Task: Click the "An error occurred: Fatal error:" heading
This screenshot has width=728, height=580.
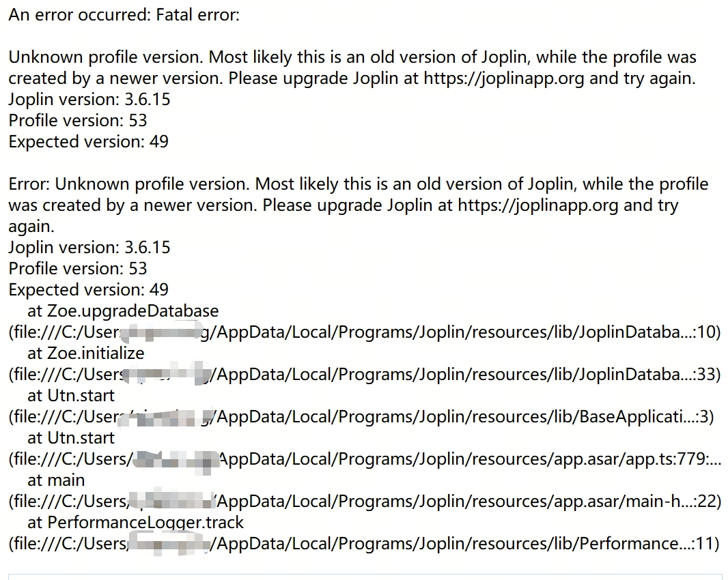Action: [124, 15]
